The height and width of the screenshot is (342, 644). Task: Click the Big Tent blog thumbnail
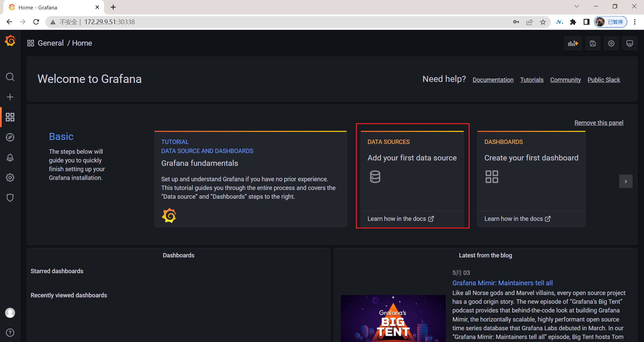[393, 319]
